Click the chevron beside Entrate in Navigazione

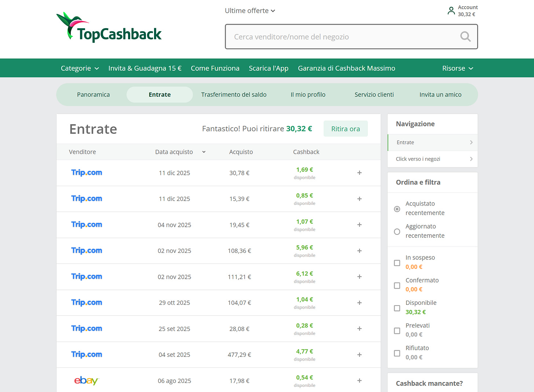471,143
